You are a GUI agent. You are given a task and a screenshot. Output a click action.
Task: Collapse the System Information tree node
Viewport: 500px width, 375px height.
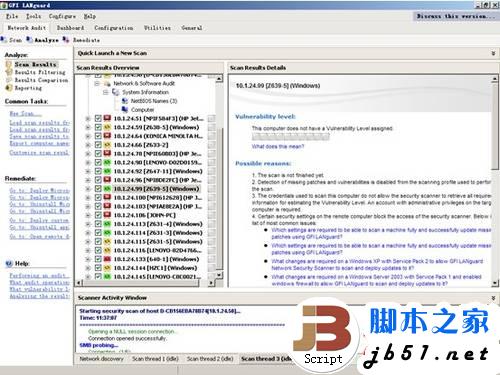[x=105, y=92]
